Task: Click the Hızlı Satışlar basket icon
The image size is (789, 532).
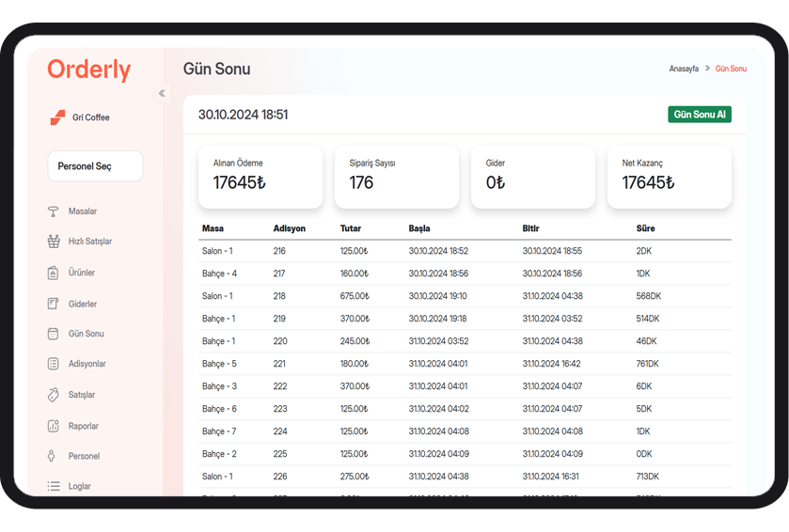Action: point(54,242)
